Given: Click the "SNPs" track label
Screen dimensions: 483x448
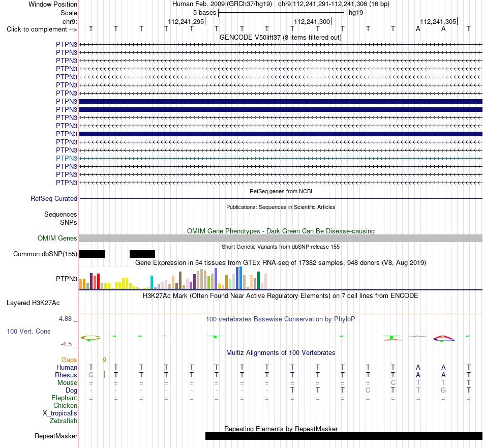Looking at the screenshot, I should (x=69, y=222).
